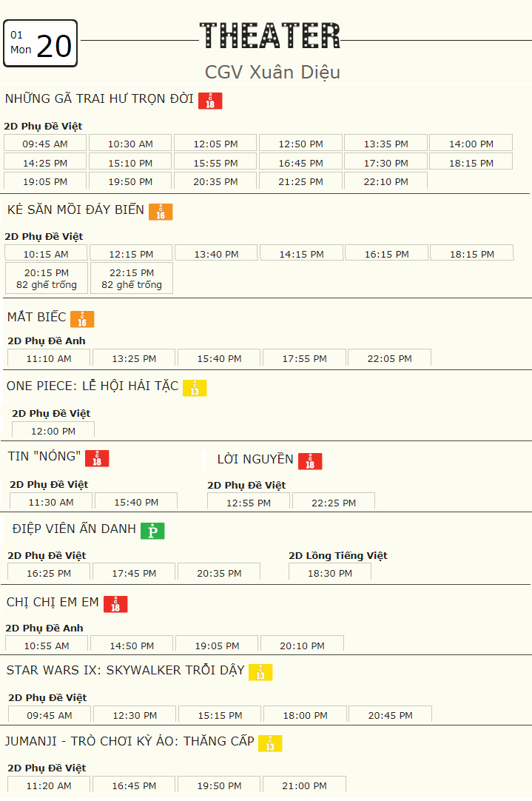Select the 22:25 PM showtime for LỜI NGUYỀN

[x=334, y=502]
